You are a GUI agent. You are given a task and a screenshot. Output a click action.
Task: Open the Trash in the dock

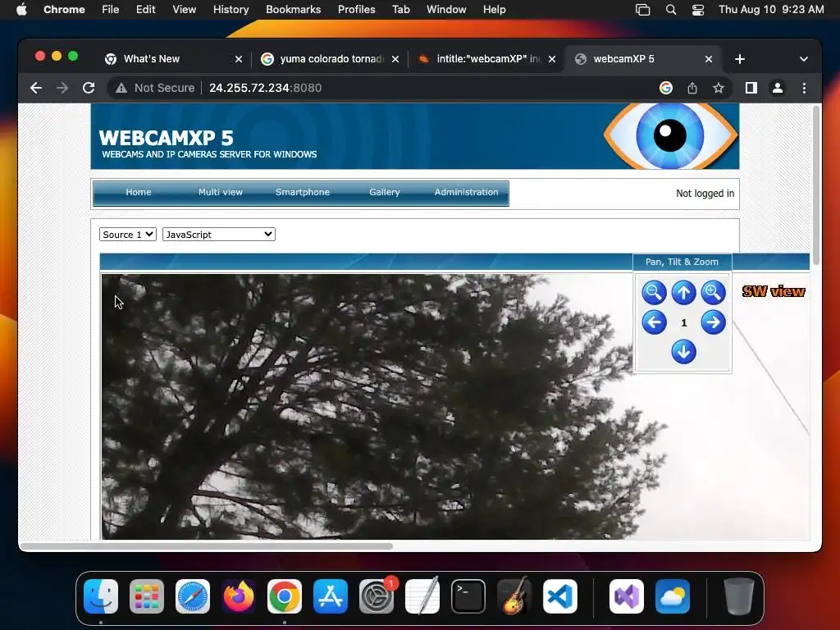point(739,596)
